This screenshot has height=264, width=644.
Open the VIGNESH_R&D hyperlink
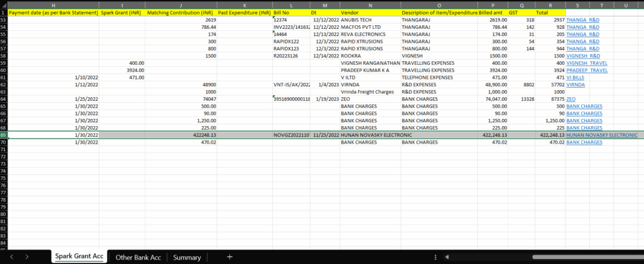pyautogui.click(x=583, y=55)
